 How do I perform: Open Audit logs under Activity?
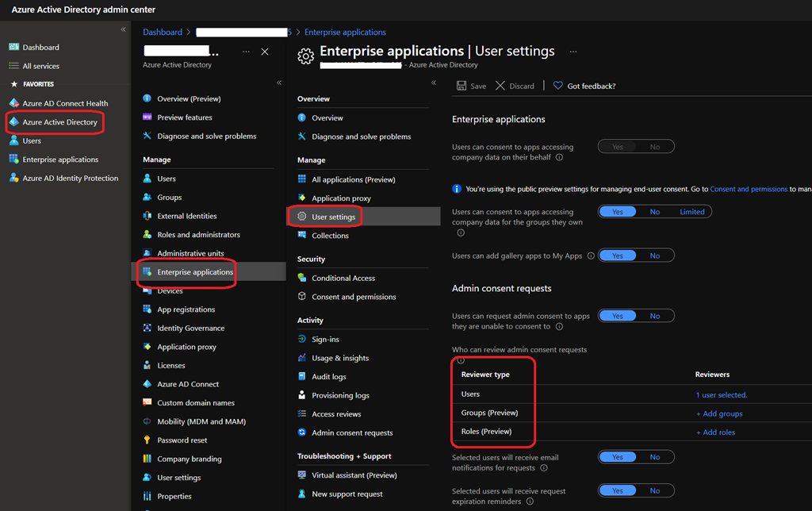point(328,377)
